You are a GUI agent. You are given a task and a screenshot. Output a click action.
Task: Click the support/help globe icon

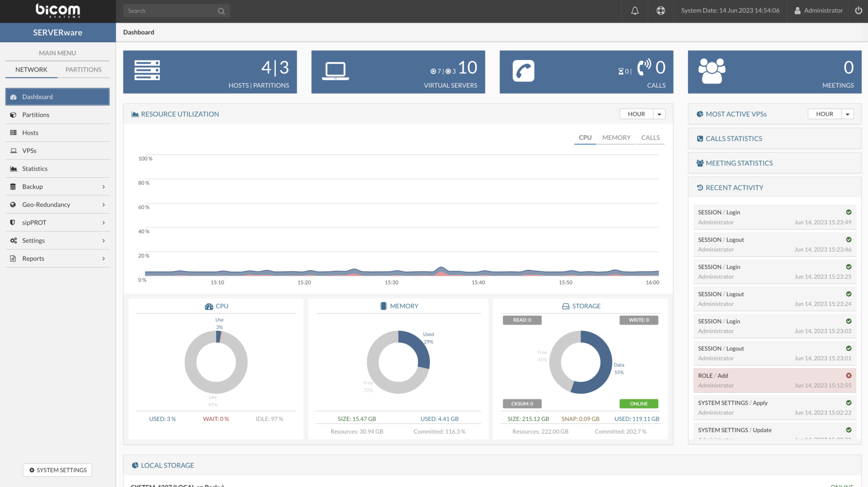click(x=661, y=11)
